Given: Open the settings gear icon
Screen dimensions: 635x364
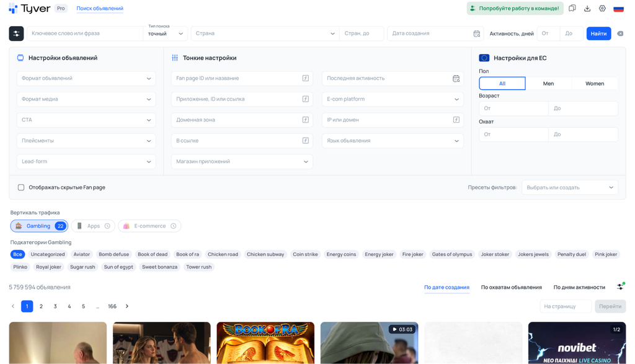Looking at the screenshot, I should click(x=602, y=8).
